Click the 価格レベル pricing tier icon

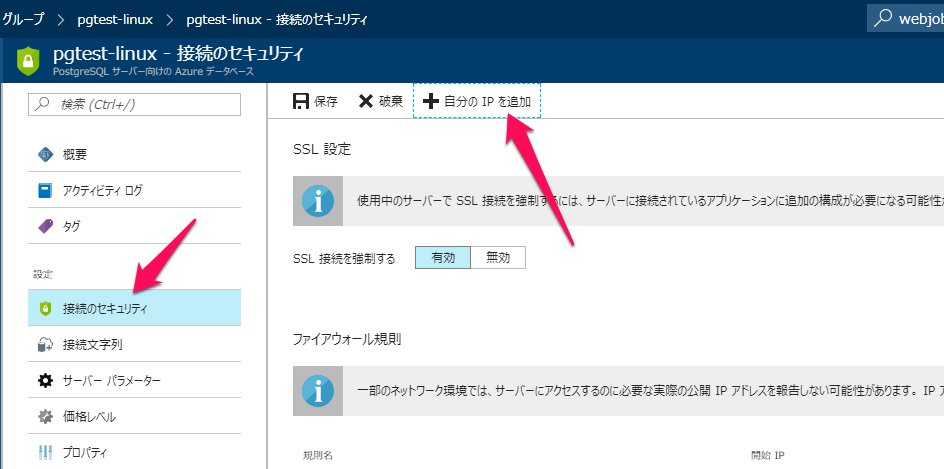45,416
